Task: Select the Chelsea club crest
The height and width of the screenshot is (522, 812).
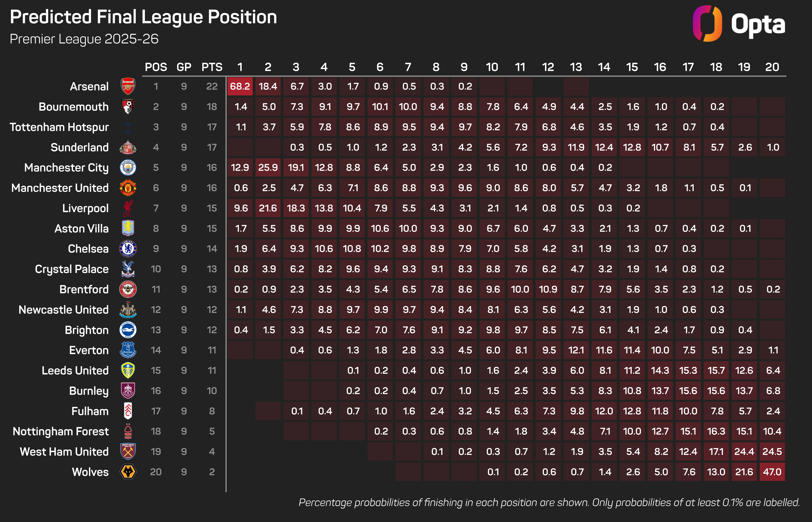Action: point(128,249)
